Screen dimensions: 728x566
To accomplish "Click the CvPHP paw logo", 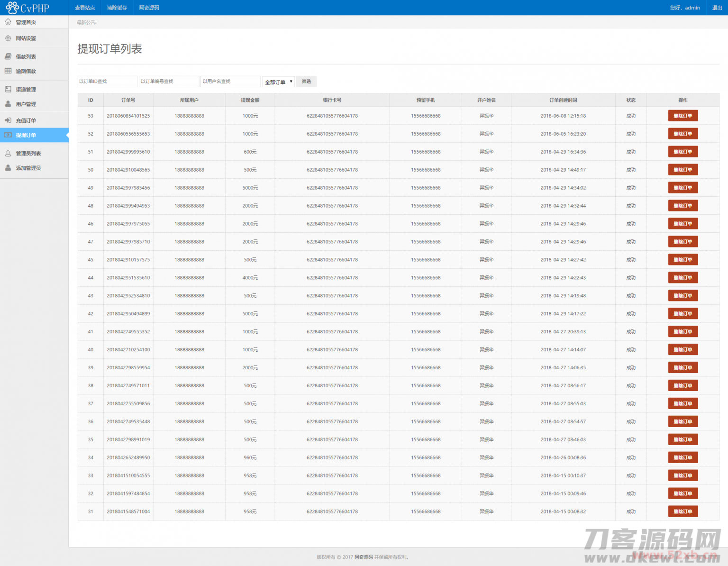I will pyautogui.click(x=12, y=8).
